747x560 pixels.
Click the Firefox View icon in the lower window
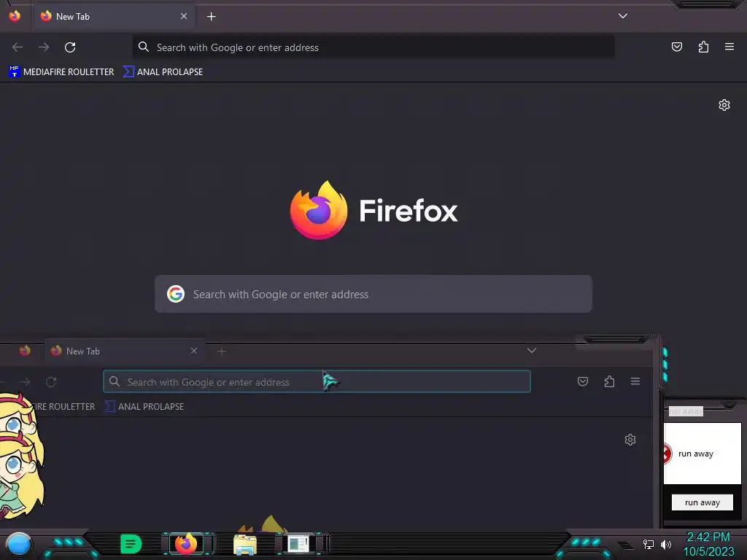pos(25,351)
